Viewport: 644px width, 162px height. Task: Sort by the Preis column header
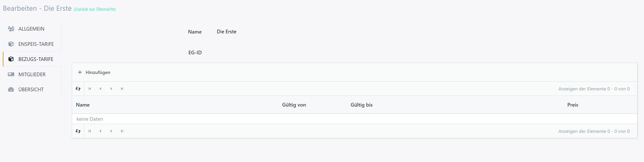point(573,105)
